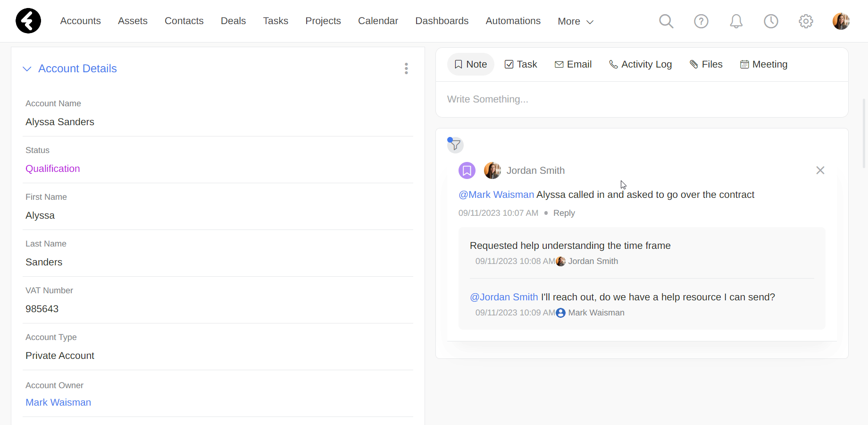Open Dashboards from the navigation bar
This screenshot has height=425, width=868.
[442, 21]
